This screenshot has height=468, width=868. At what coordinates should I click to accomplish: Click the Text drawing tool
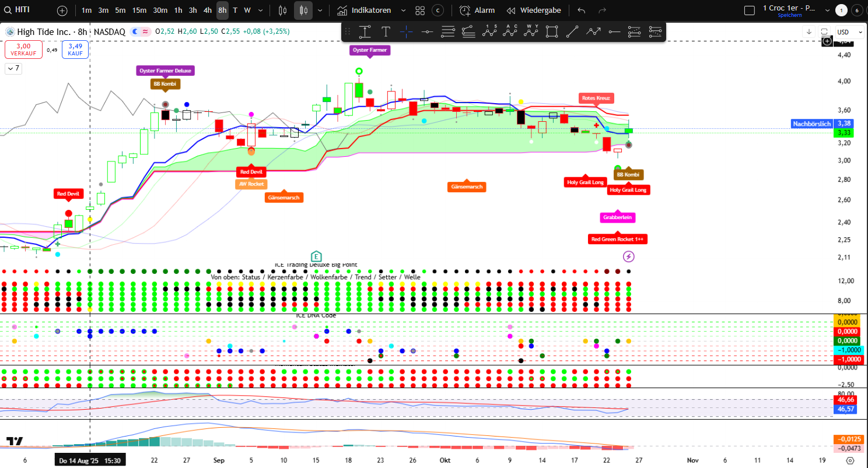click(x=386, y=31)
